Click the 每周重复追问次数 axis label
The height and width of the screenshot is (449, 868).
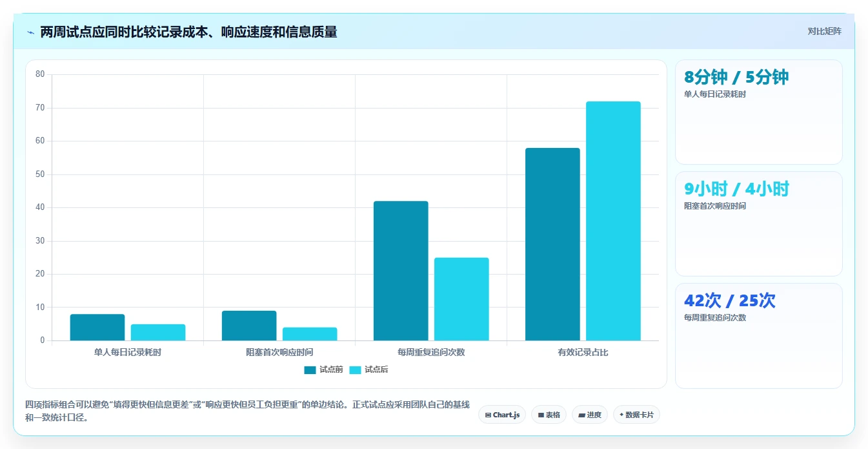point(431,353)
